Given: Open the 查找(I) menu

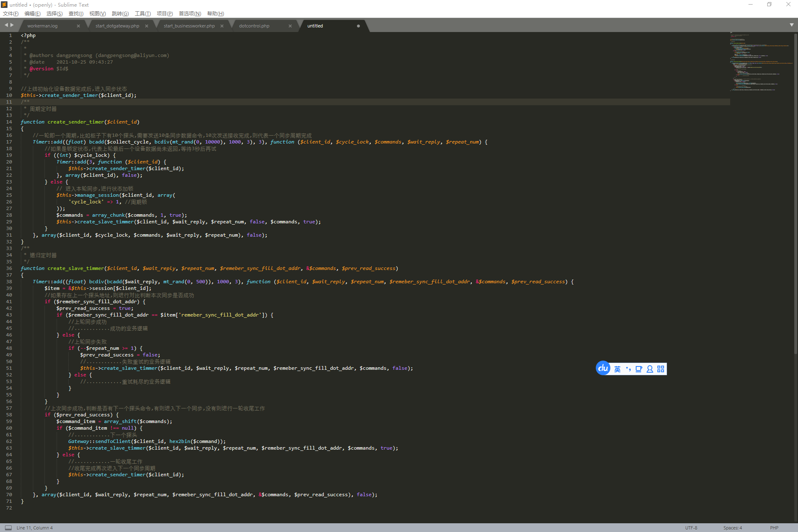Looking at the screenshot, I should pos(76,14).
